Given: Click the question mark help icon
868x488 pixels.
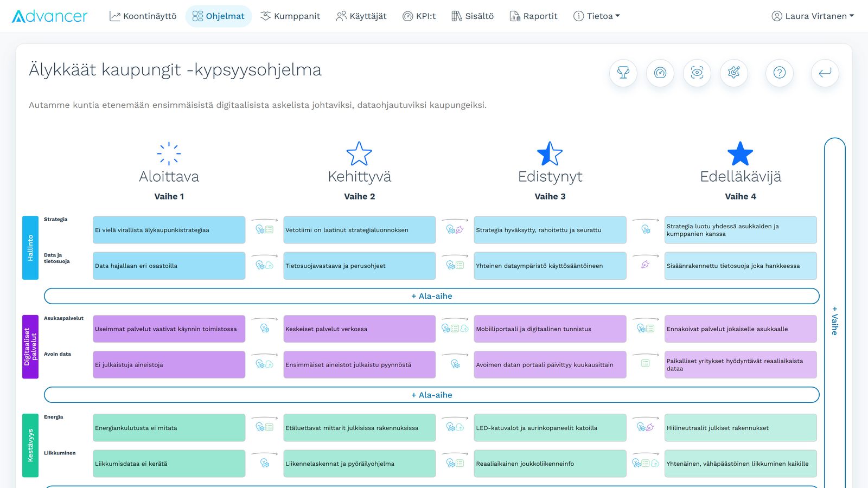Looking at the screenshot, I should coord(780,73).
